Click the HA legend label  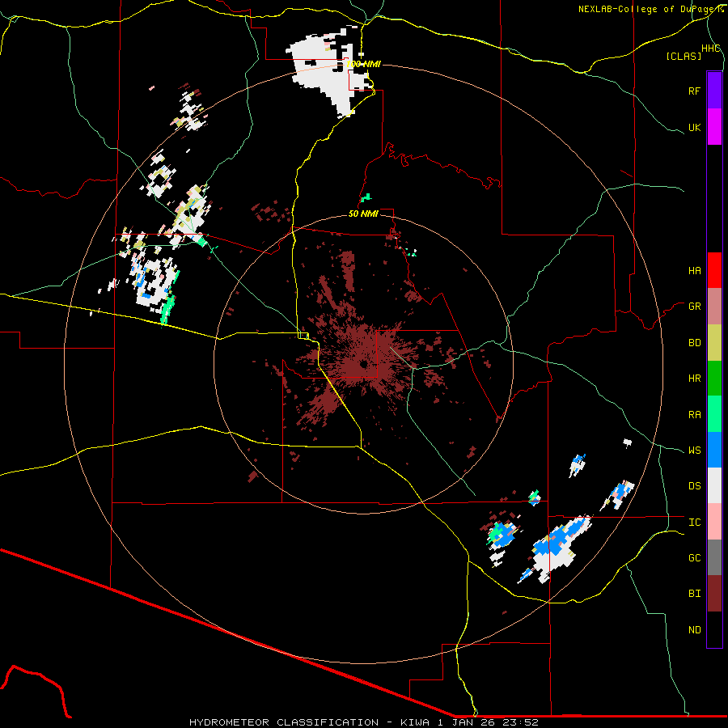pos(694,271)
